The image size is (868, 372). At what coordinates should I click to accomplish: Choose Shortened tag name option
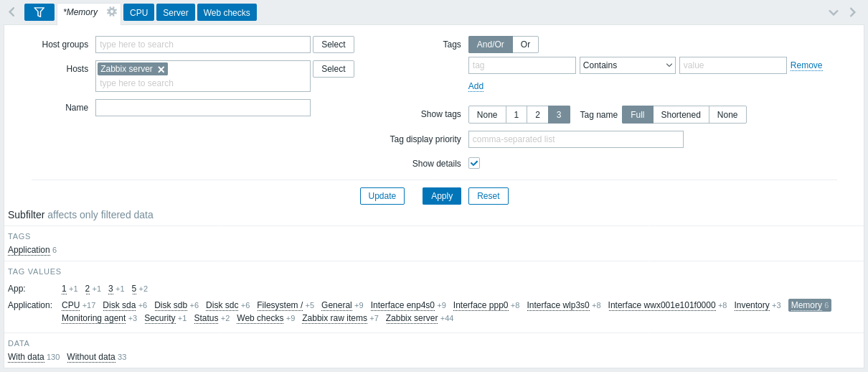point(681,115)
